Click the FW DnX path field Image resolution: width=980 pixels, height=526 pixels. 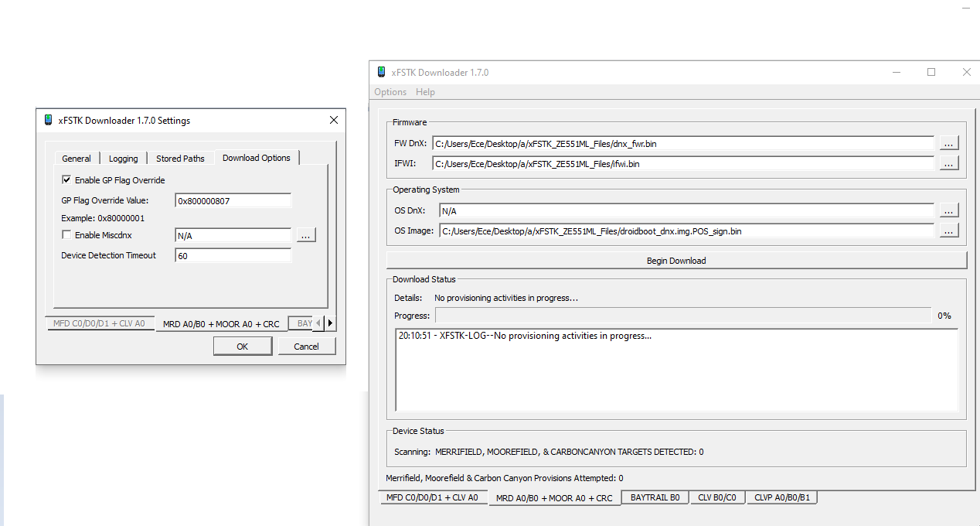pyautogui.click(x=683, y=143)
